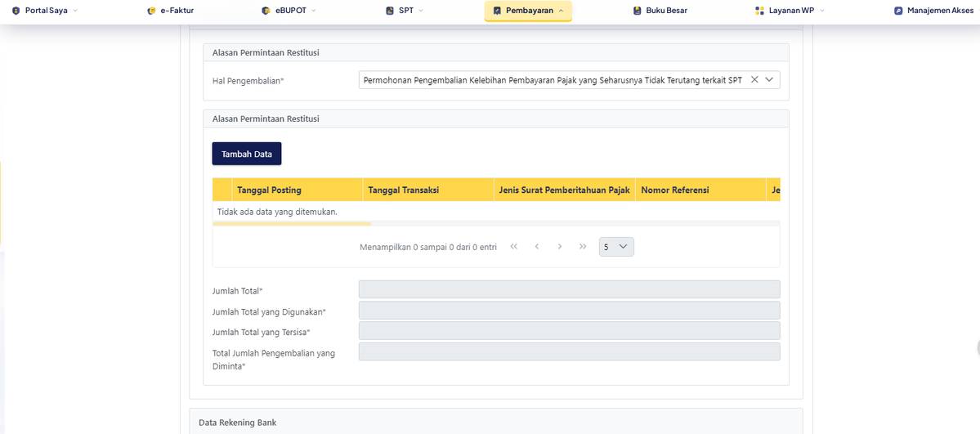Click the Jumlah Total yang Tersisa field
980x434 pixels.
(x=570, y=331)
